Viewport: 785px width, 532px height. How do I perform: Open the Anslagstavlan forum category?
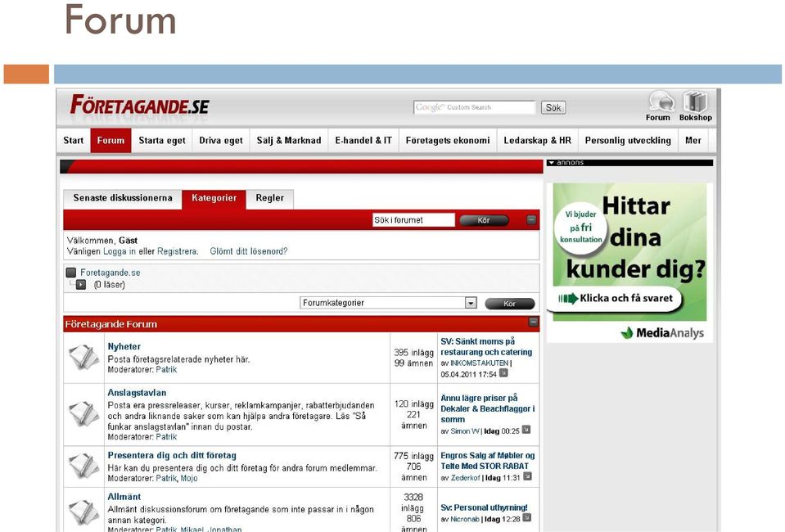click(137, 393)
